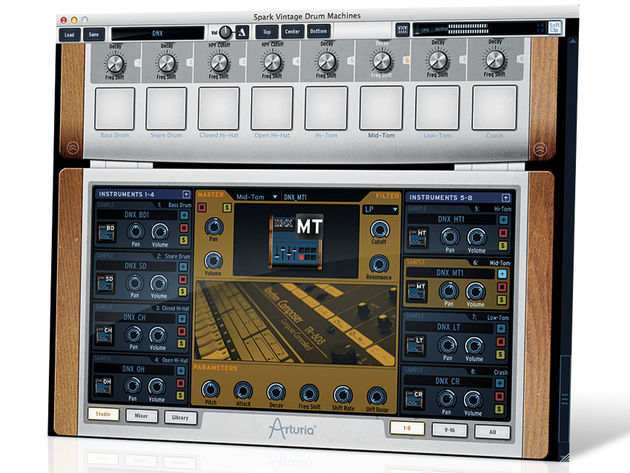Image resolution: width=630 pixels, height=473 pixels.
Task: Click the Center view button
Action: click(292, 31)
